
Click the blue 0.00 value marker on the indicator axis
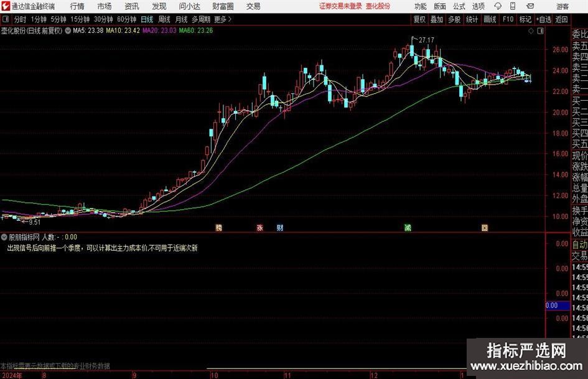558,306
